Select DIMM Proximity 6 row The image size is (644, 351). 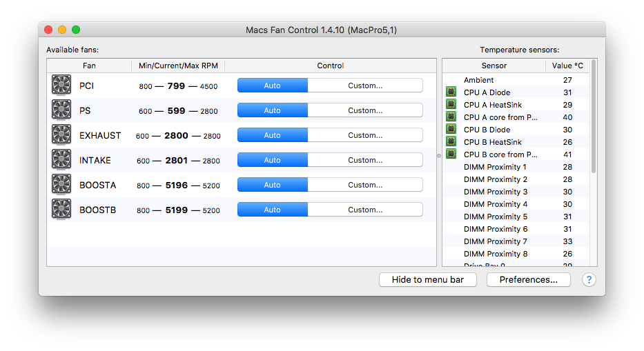[x=516, y=229]
